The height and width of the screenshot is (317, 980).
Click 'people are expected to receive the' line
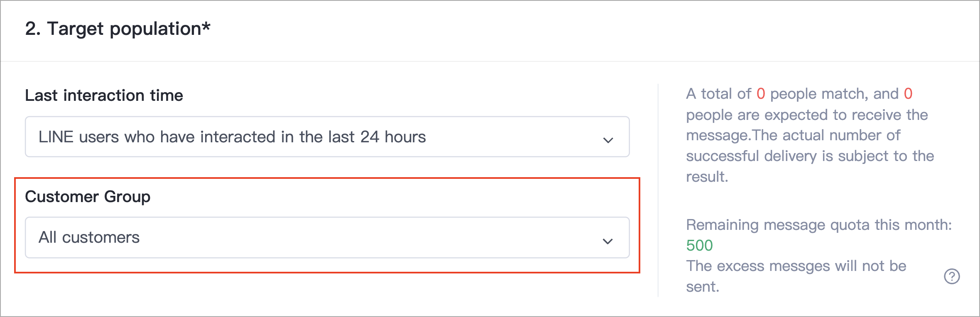point(807,115)
